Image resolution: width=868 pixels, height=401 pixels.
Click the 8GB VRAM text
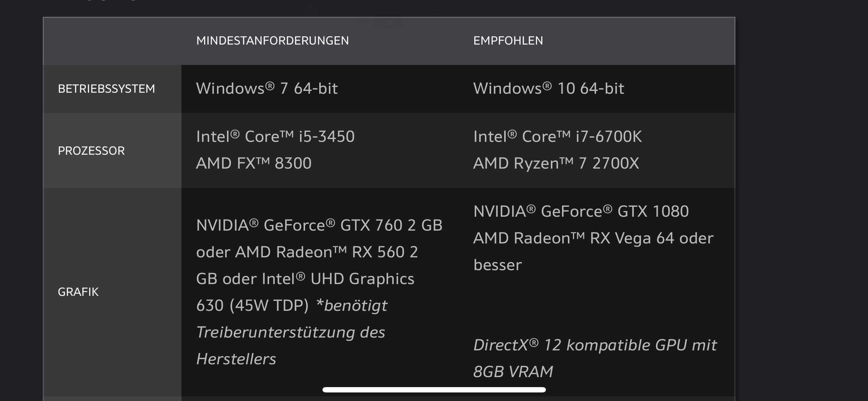click(x=513, y=372)
